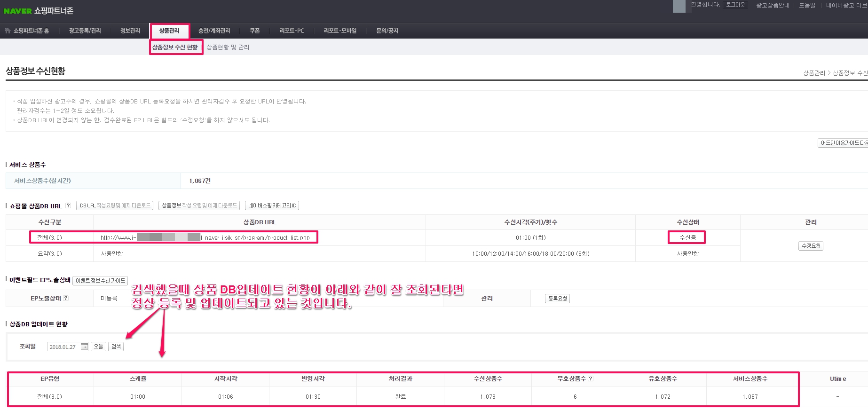
Task: Open the 리포트-PC menu
Action: (x=292, y=31)
